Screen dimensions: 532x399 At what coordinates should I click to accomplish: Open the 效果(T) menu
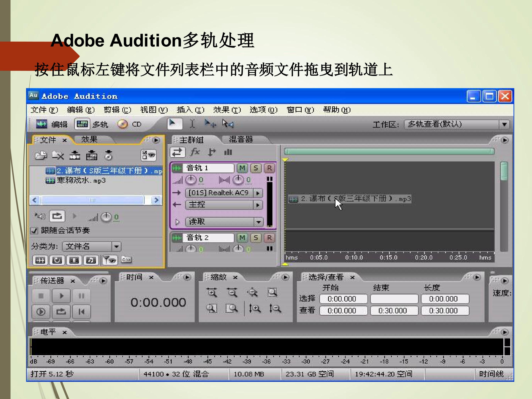[x=227, y=110]
